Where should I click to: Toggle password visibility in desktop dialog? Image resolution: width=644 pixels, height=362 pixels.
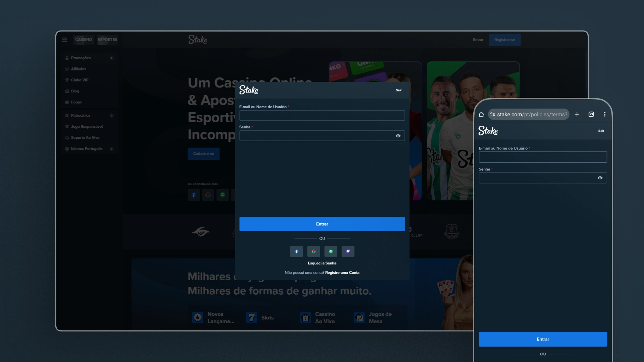398,136
